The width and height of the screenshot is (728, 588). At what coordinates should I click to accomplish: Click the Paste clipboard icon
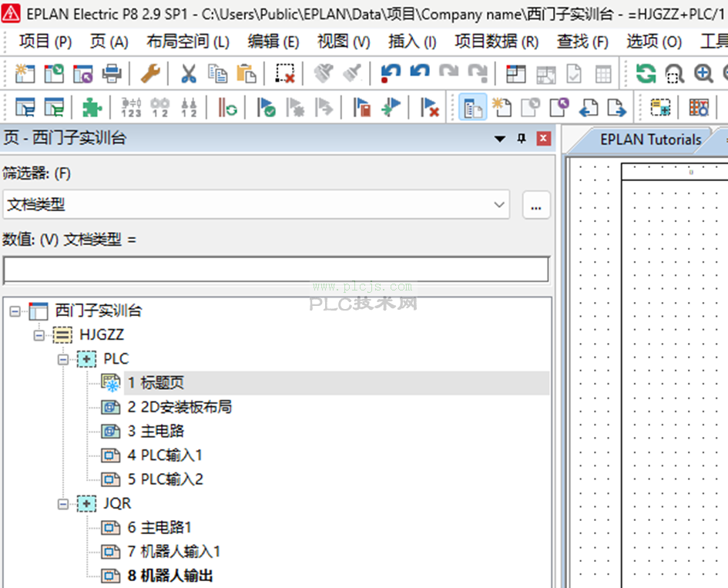click(x=246, y=74)
